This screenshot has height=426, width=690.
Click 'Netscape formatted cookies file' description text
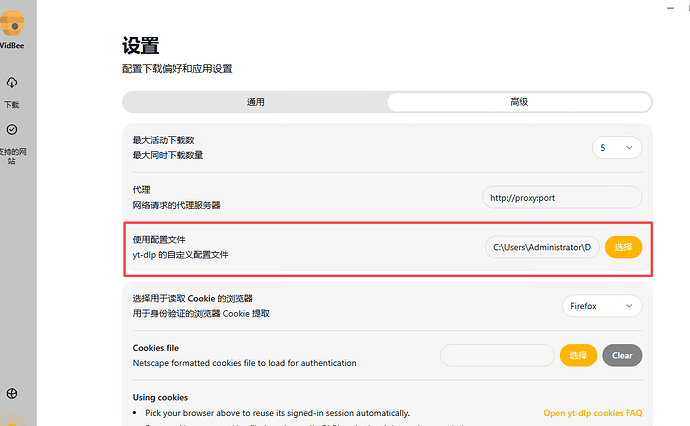click(x=245, y=363)
